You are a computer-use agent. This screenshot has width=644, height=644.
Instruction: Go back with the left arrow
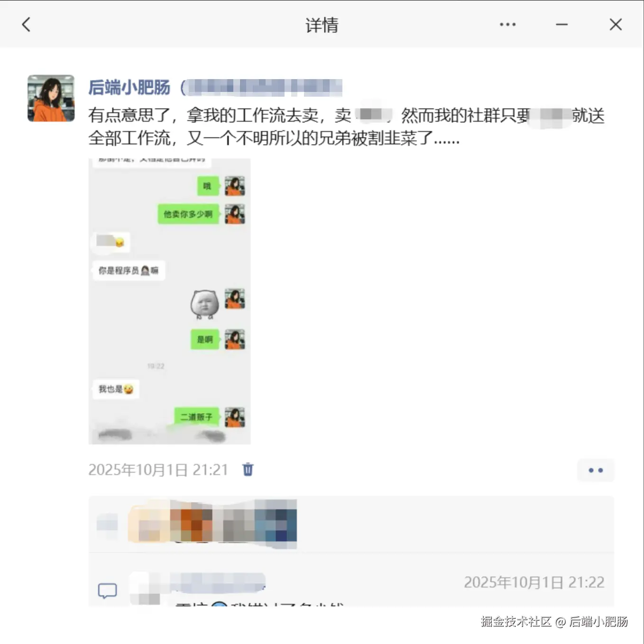click(27, 25)
